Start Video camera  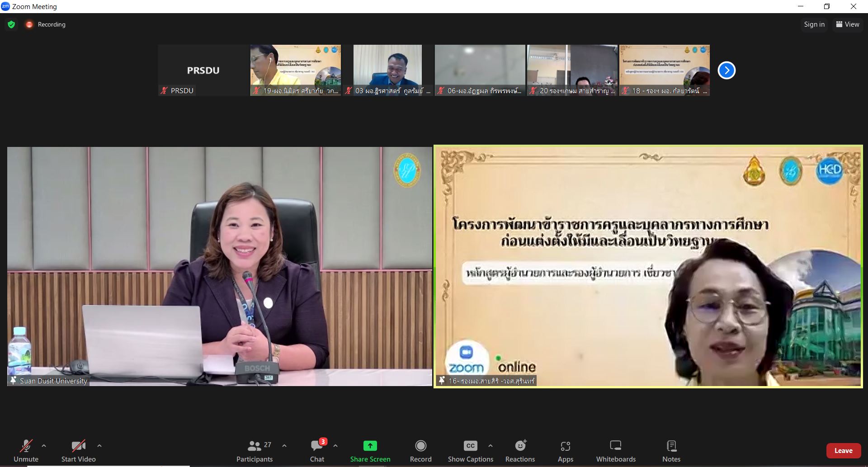[x=78, y=451]
